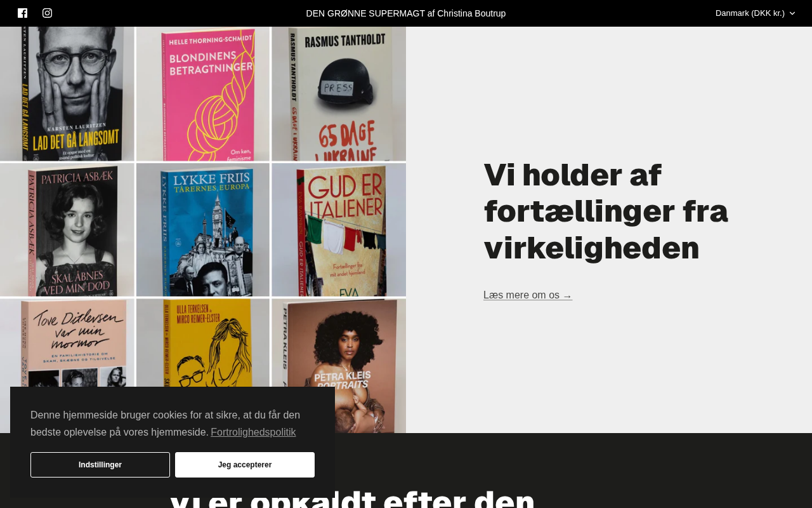Expand the Danmark (DKK kr.) currency selector
The height and width of the screenshot is (508, 812).
[755, 13]
